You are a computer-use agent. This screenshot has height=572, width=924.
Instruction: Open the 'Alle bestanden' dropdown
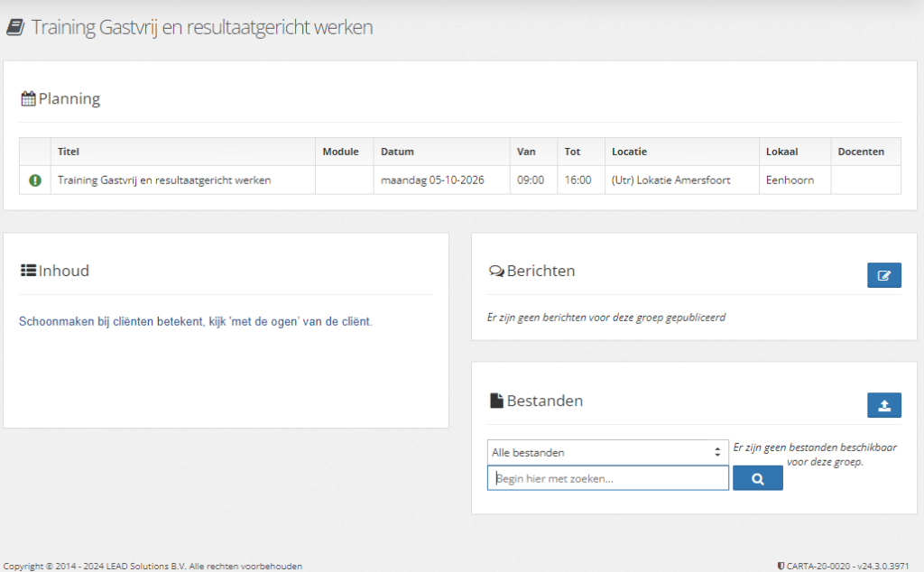click(607, 452)
